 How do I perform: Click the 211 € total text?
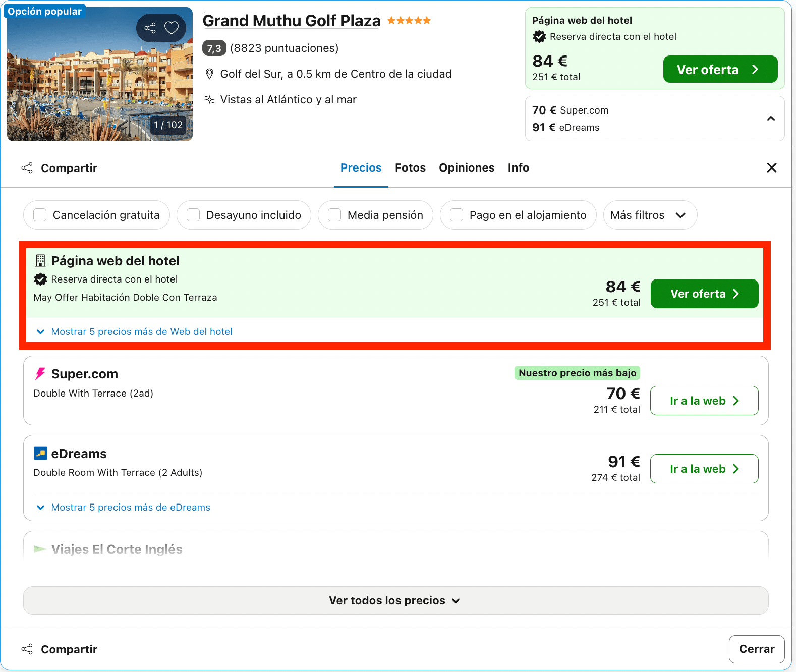pyautogui.click(x=617, y=409)
